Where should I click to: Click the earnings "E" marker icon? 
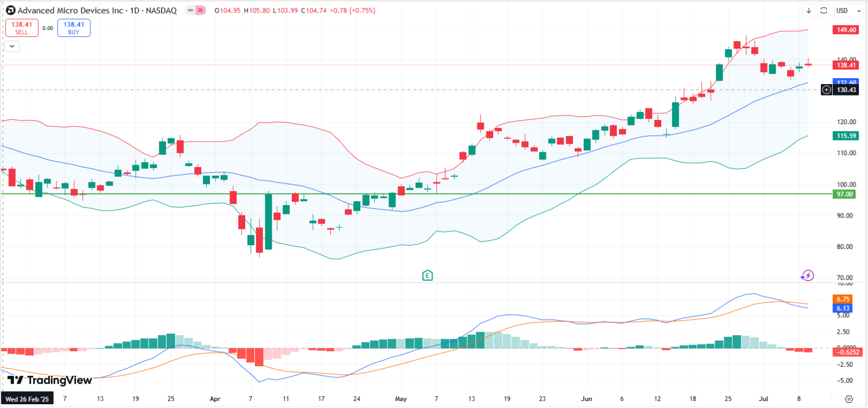pos(427,276)
